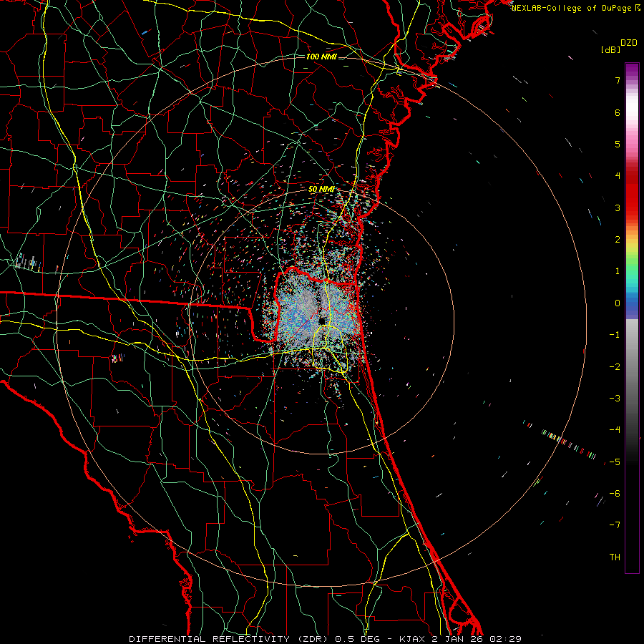Click the 7 value on the color scale
The height and width of the screenshot is (644, 644).
pos(618,80)
